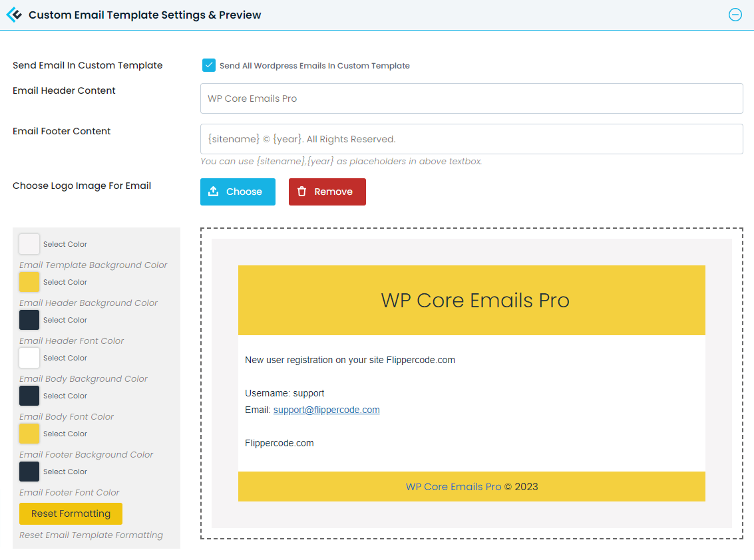
Task: Click the preview footer text with 2023
Action: pyautogui.click(x=472, y=487)
